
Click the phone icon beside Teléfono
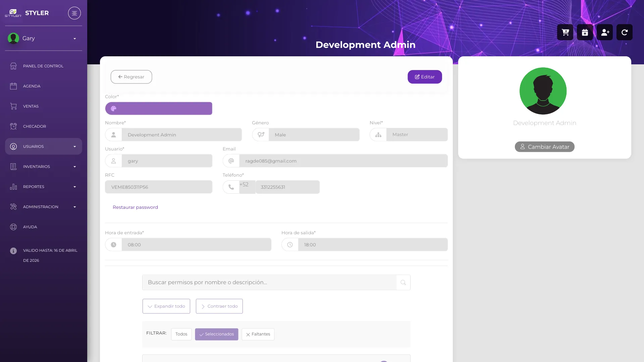click(231, 187)
